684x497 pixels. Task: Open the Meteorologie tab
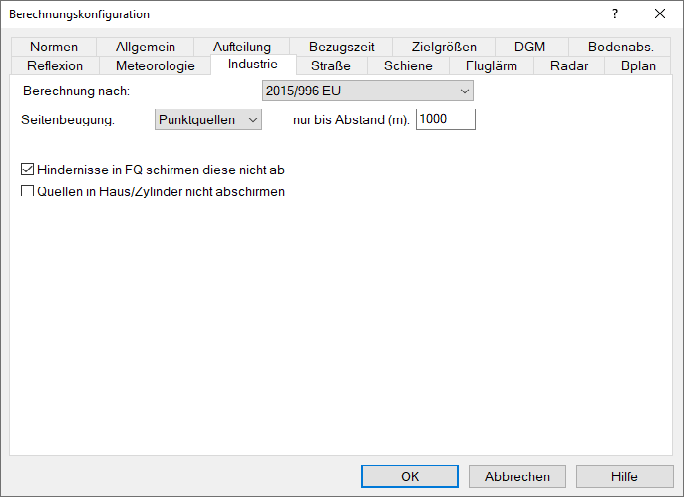(155, 65)
